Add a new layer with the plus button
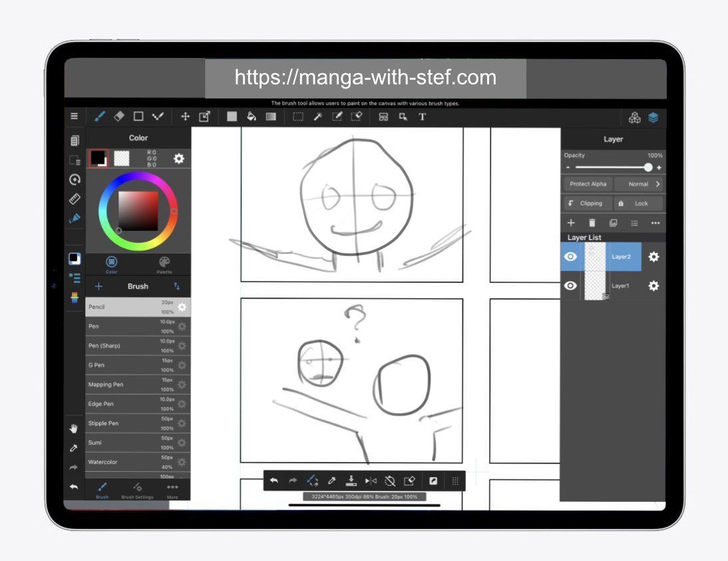 click(x=571, y=223)
